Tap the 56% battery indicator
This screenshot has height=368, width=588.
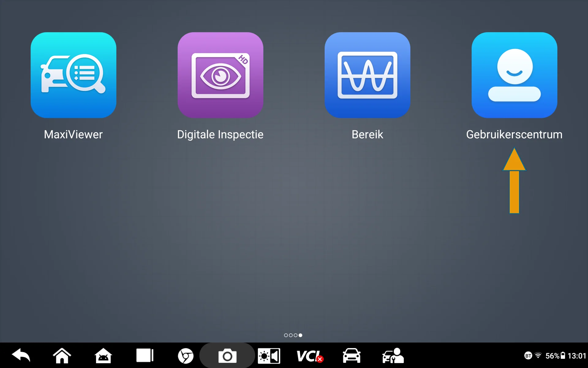pyautogui.click(x=555, y=356)
